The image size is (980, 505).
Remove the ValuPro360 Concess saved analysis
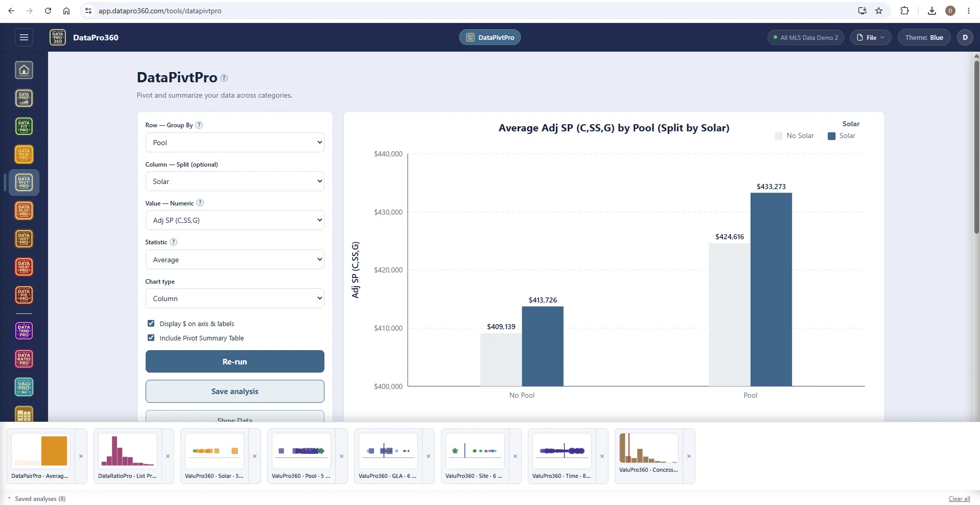689,456
